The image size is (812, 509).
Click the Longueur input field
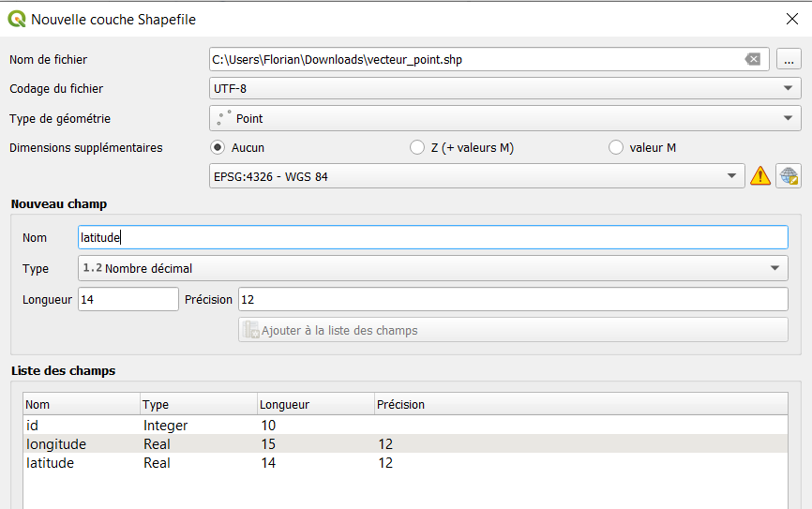pyautogui.click(x=128, y=299)
